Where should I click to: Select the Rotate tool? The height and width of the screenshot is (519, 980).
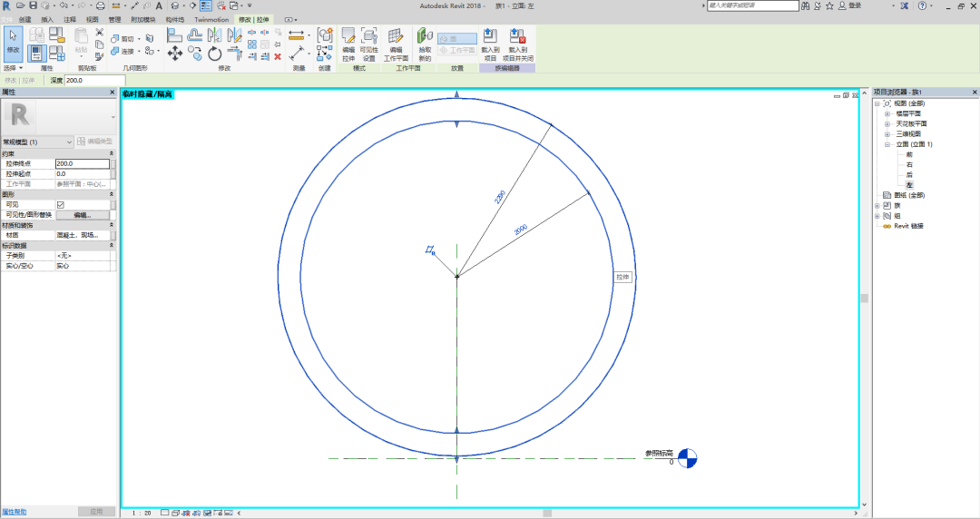[x=214, y=54]
